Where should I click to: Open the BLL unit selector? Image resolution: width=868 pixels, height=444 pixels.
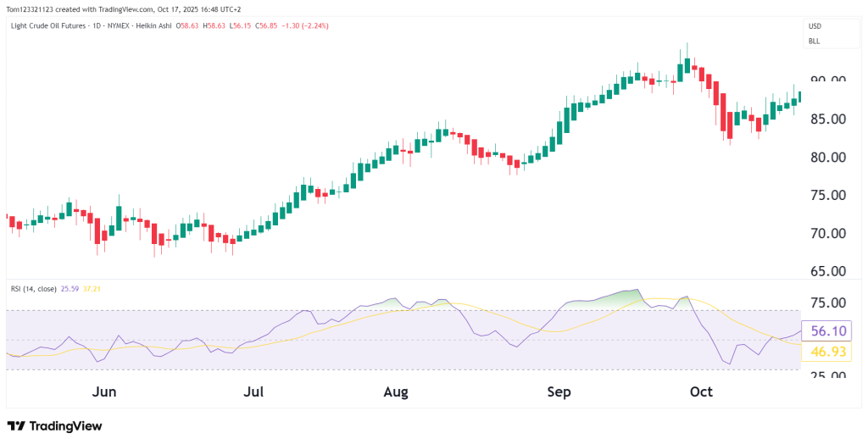point(814,41)
